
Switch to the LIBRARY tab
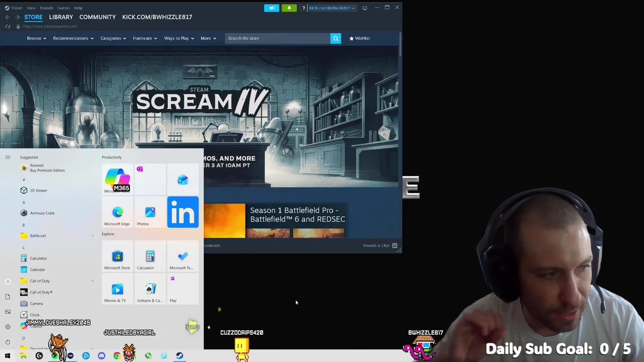click(x=61, y=17)
